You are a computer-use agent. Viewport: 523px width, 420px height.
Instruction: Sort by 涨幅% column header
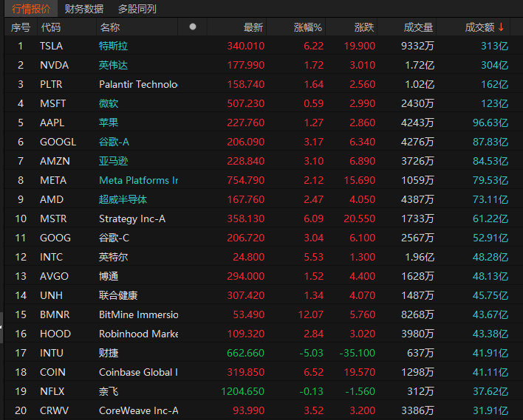307,27
